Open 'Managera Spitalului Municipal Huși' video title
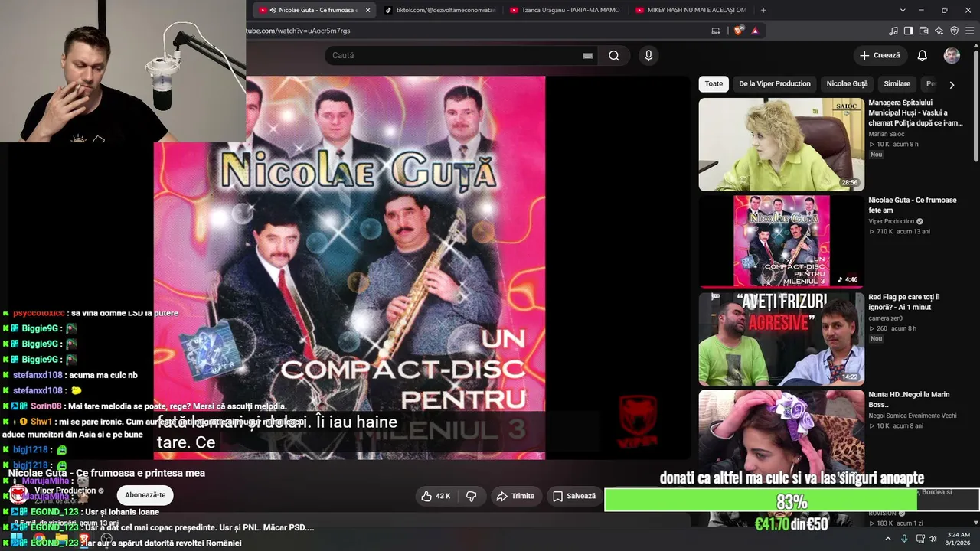 coord(916,112)
